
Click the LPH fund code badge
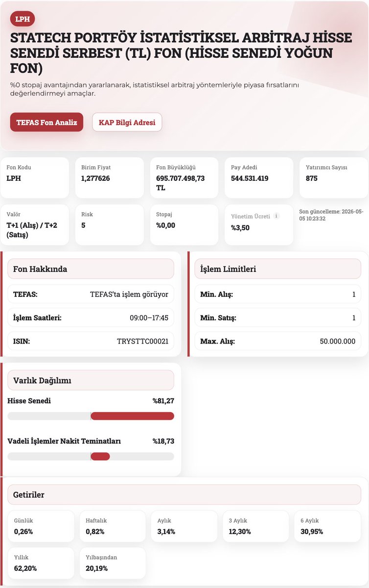23,19
